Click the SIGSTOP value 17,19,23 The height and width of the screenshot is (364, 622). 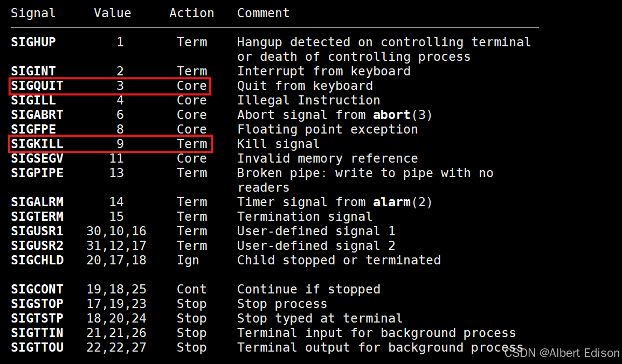[x=116, y=304]
